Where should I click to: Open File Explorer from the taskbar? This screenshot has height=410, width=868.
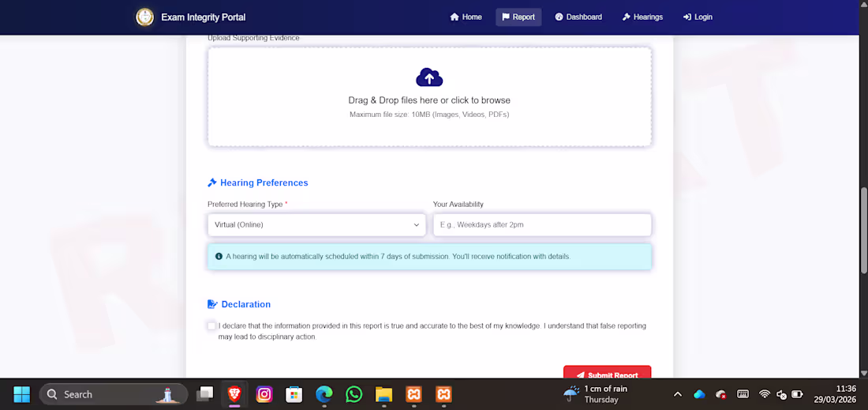pos(384,394)
